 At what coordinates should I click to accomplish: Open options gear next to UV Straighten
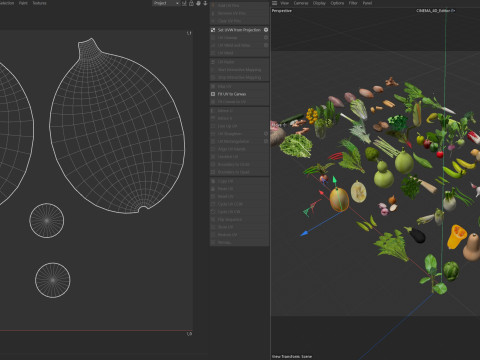tap(266, 134)
